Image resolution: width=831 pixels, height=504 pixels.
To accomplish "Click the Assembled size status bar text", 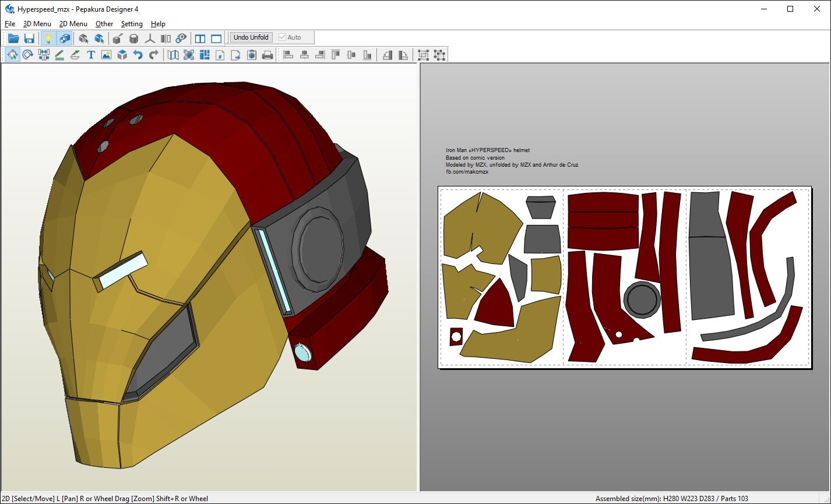I will pos(672,499).
